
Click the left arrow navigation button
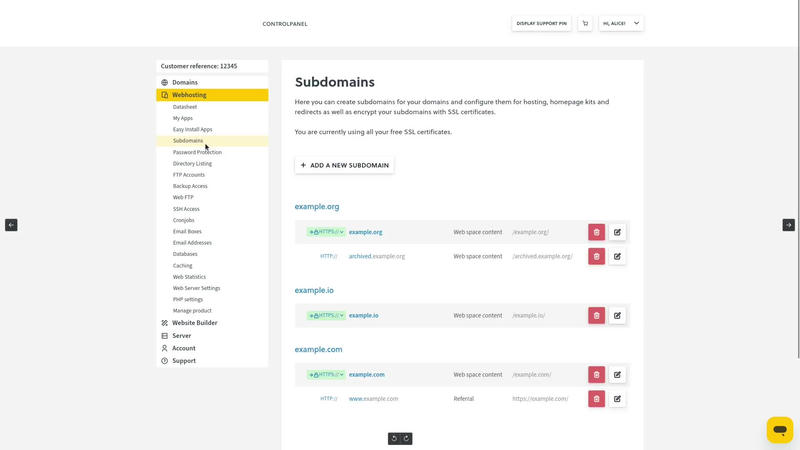11,225
